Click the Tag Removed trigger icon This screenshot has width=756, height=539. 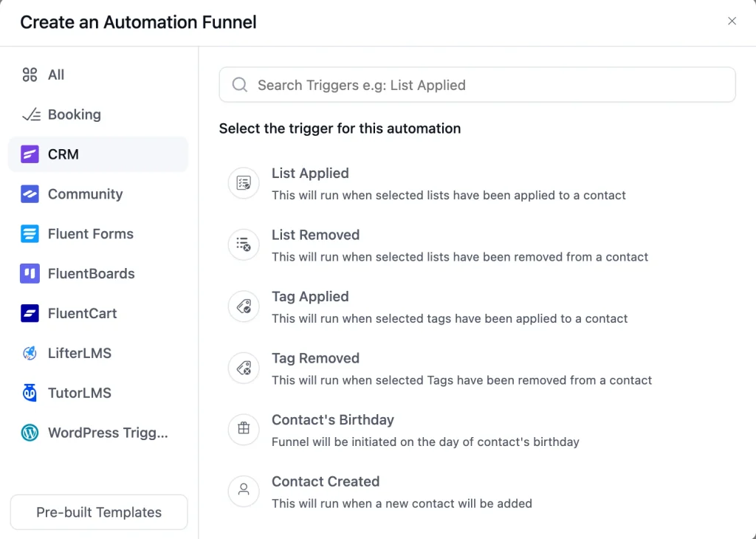pos(244,368)
